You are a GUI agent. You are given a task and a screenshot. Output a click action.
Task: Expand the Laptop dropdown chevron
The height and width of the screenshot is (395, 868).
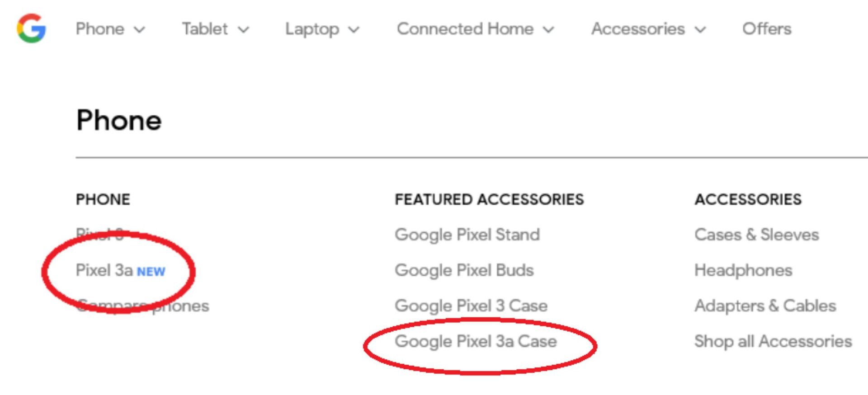coord(354,30)
